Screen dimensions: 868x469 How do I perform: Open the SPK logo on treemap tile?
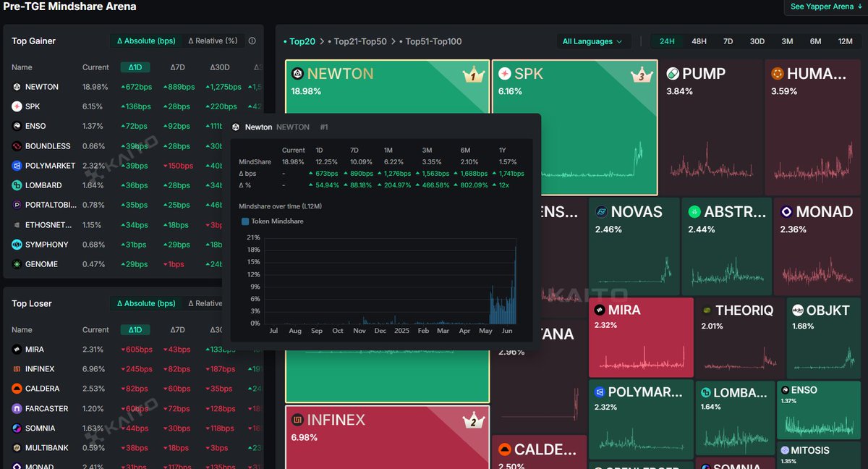pyautogui.click(x=505, y=73)
